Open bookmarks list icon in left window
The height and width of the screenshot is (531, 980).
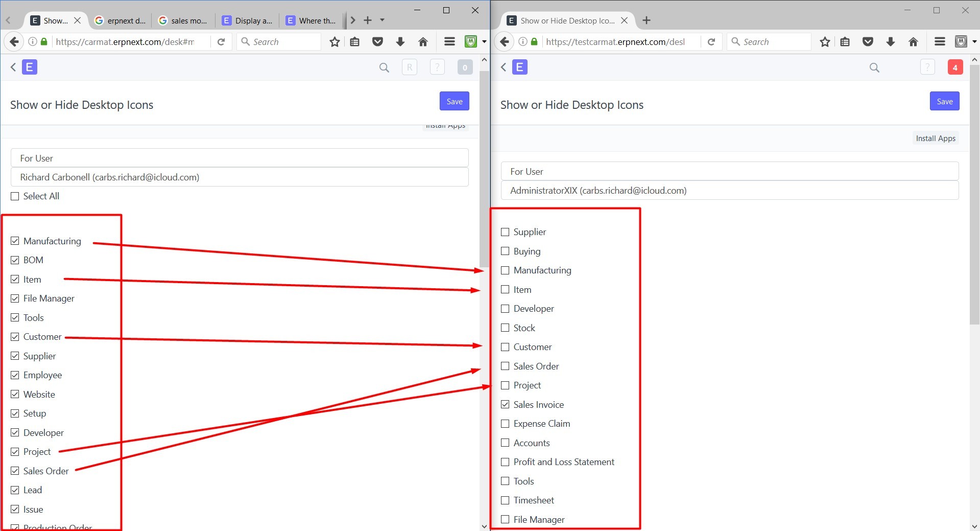tap(355, 42)
